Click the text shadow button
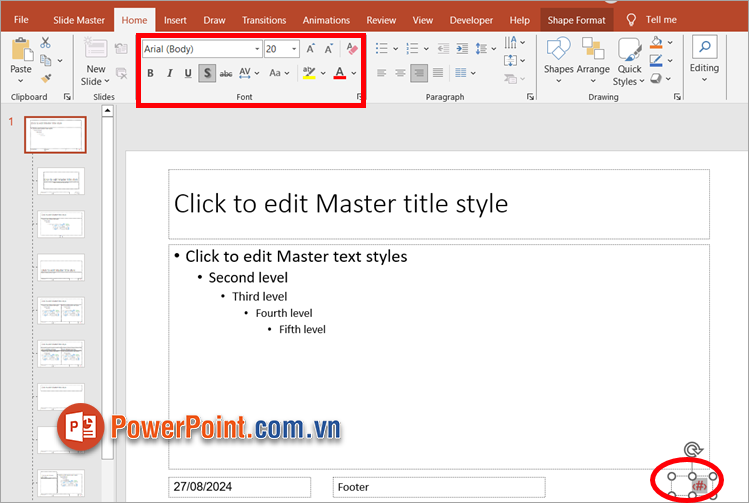The image size is (749, 503). click(x=207, y=73)
